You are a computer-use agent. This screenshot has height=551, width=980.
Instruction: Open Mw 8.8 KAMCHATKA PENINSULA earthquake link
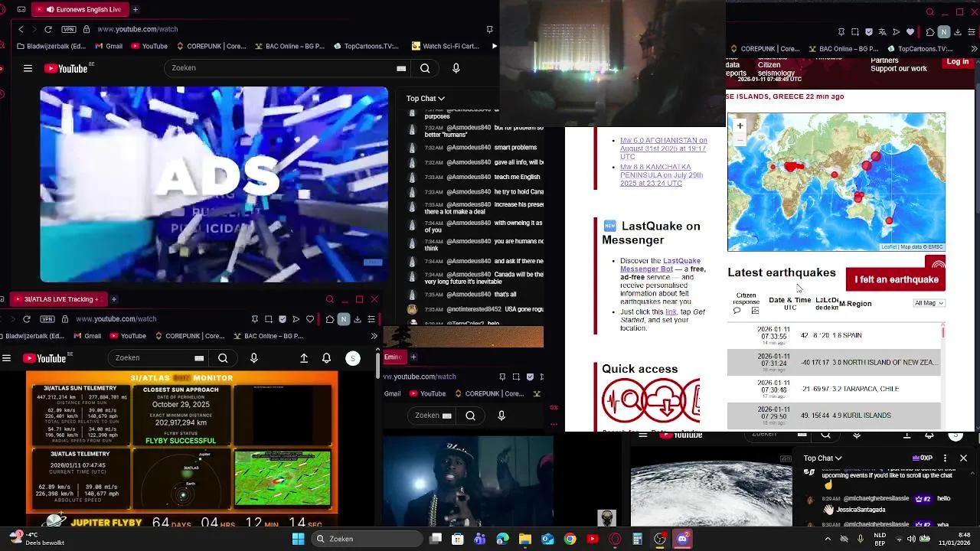click(661, 175)
